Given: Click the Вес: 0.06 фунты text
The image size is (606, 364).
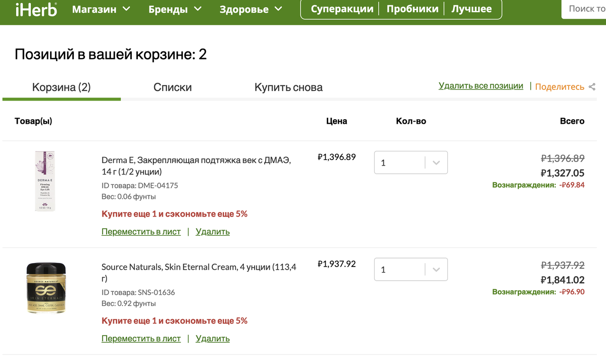Looking at the screenshot, I should click(129, 196).
